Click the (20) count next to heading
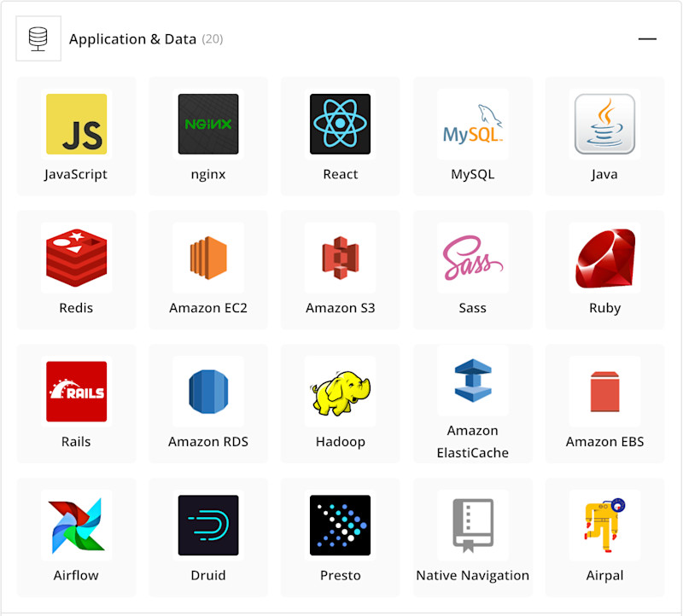 pos(213,39)
